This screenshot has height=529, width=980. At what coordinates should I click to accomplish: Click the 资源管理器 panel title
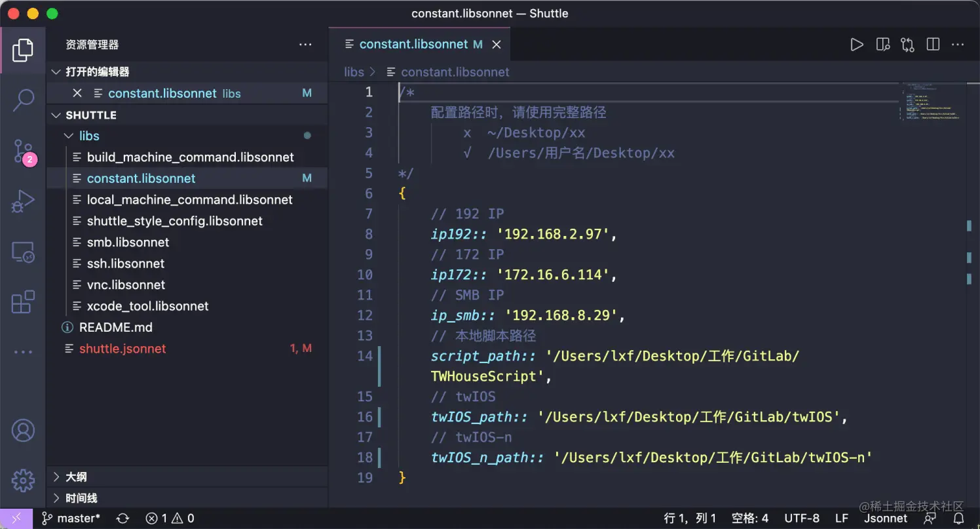[x=92, y=45]
